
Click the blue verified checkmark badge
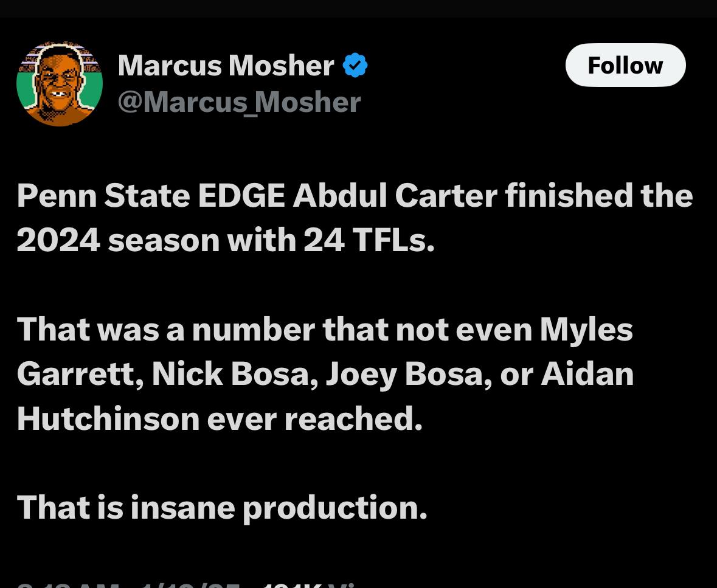pyautogui.click(x=355, y=66)
